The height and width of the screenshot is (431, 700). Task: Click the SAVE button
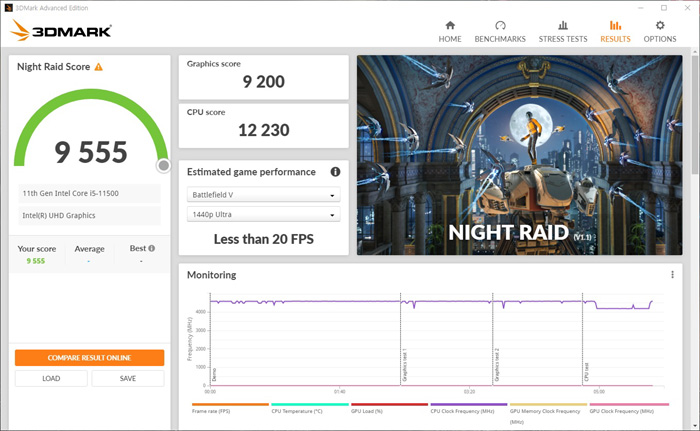pyautogui.click(x=128, y=378)
